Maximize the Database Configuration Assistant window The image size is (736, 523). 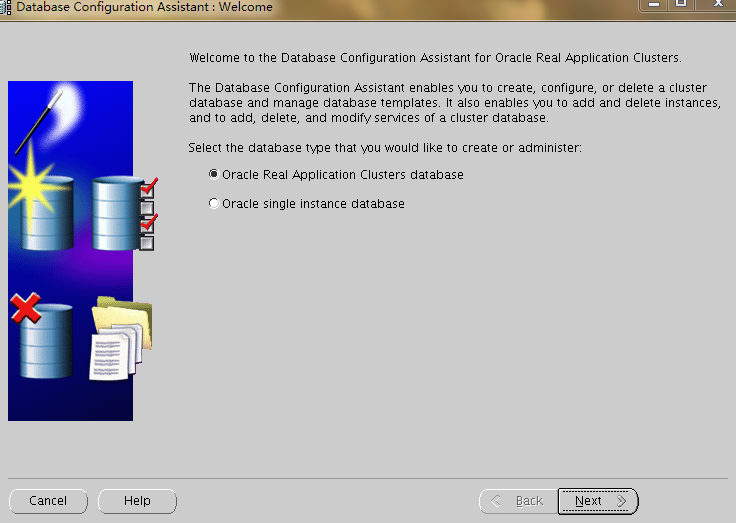pos(682,4)
